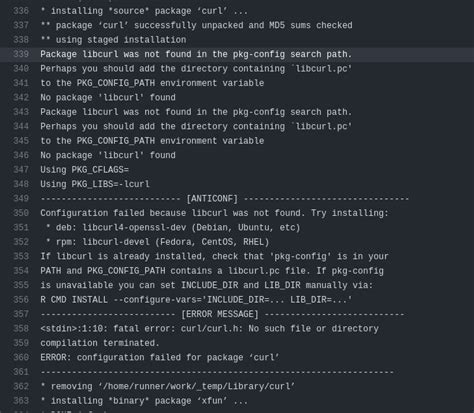Click line number 360 of log
Image resolution: width=474 pixels, height=413 pixels.
pyautogui.click(x=21, y=358)
